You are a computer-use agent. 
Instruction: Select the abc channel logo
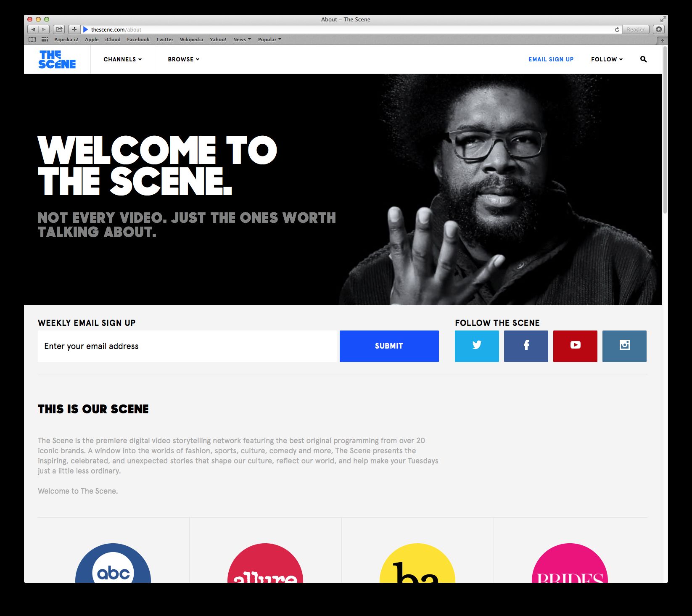(113, 563)
